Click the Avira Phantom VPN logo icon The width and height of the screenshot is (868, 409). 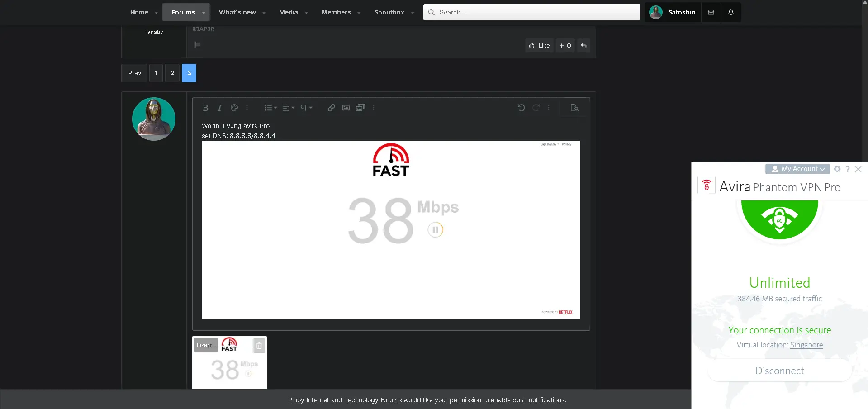(707, 185)
